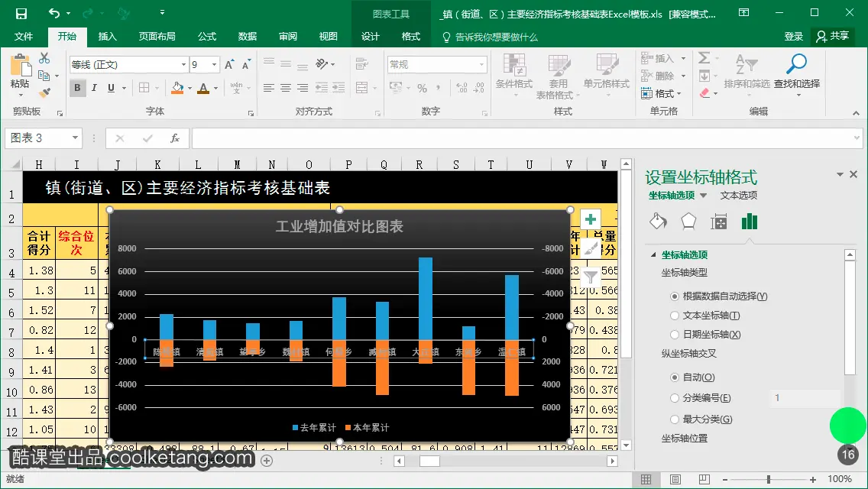Image resolution: width=868 pixels, height=489 pixels.
Task: Switch to the 插入 ribbon tab
Action: coord(108,37)
